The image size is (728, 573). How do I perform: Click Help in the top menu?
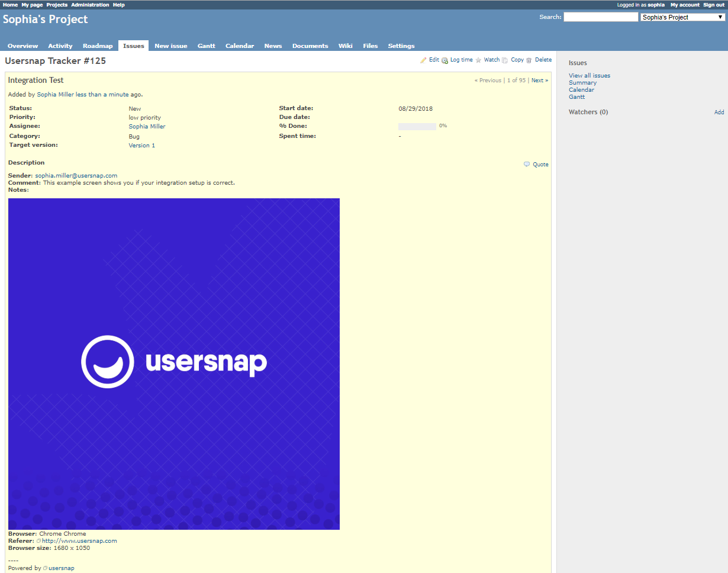119,5
